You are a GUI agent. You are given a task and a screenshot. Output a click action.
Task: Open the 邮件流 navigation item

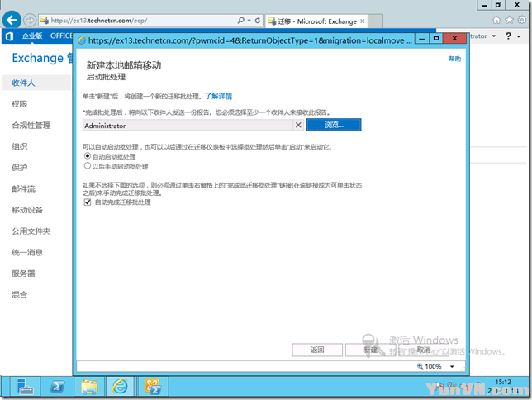[x=23, y=188]
